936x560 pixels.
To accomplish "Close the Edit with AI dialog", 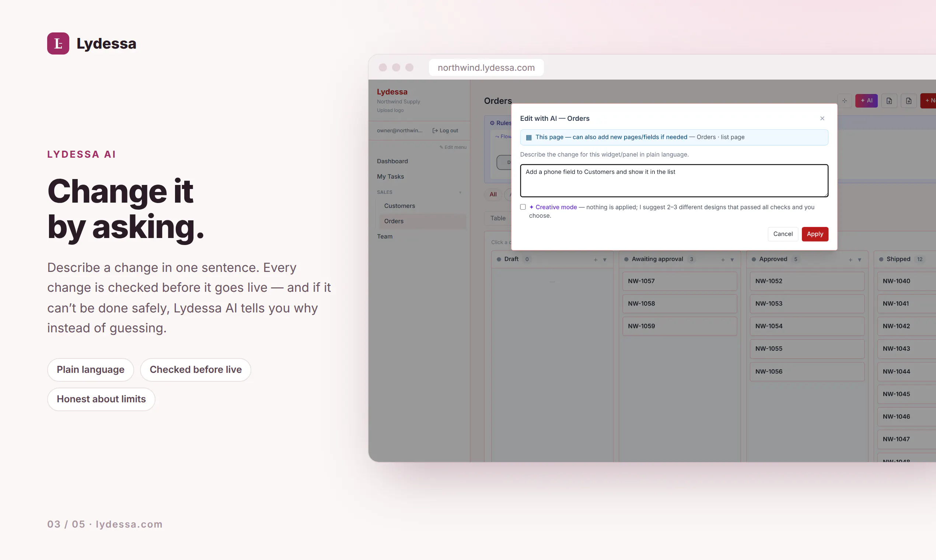I will 823,119.
